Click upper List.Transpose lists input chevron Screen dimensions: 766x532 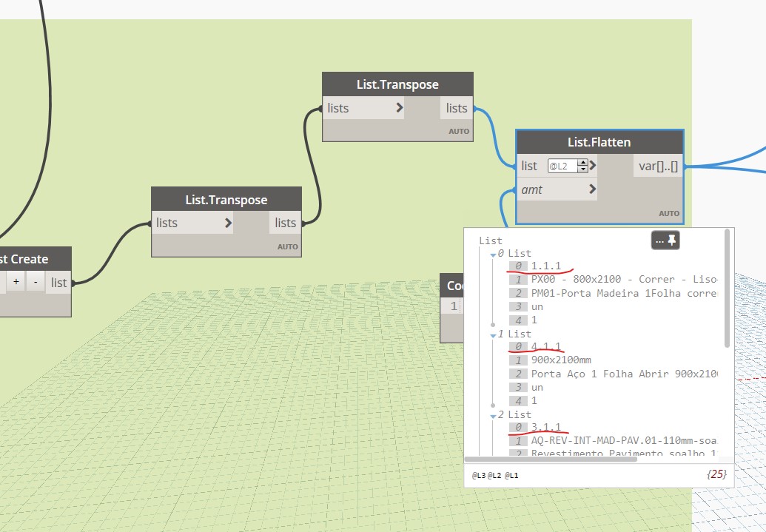[400, 107]
